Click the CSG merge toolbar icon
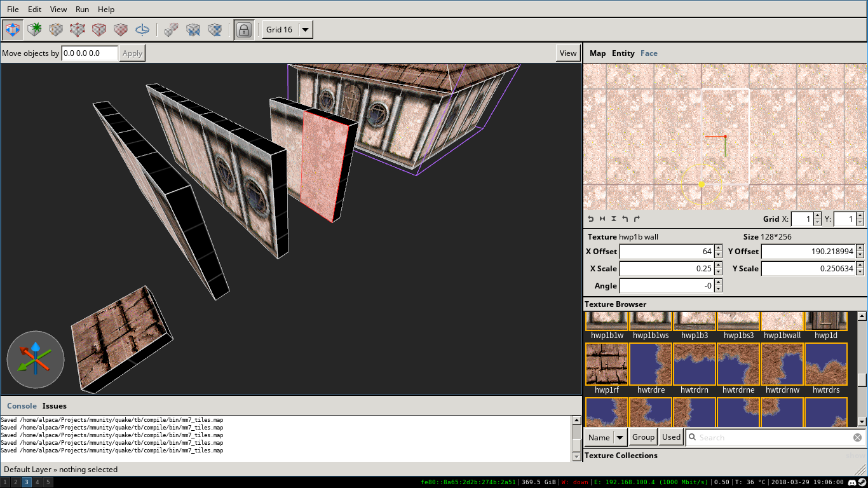This screenshot has width=868, height=488. point(171,29)
